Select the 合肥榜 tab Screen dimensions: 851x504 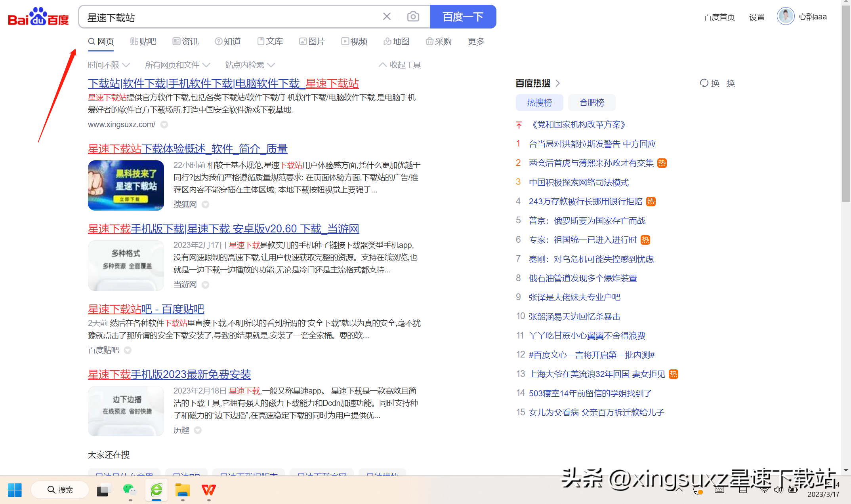[x=592, y=103]
